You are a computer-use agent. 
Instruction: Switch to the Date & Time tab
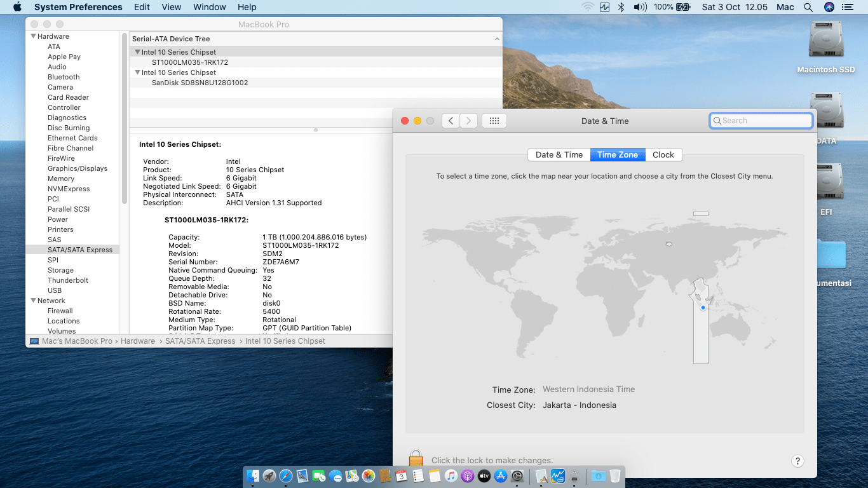[559, 154]
